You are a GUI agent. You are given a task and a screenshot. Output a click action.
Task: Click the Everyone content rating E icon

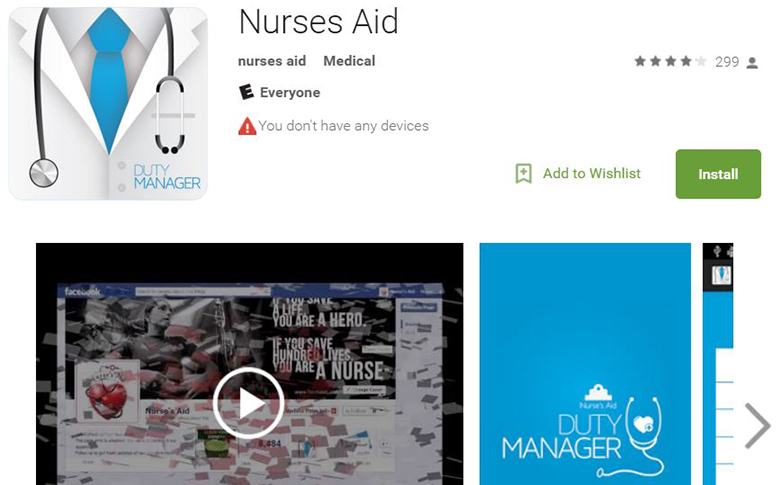coord(246,92)
